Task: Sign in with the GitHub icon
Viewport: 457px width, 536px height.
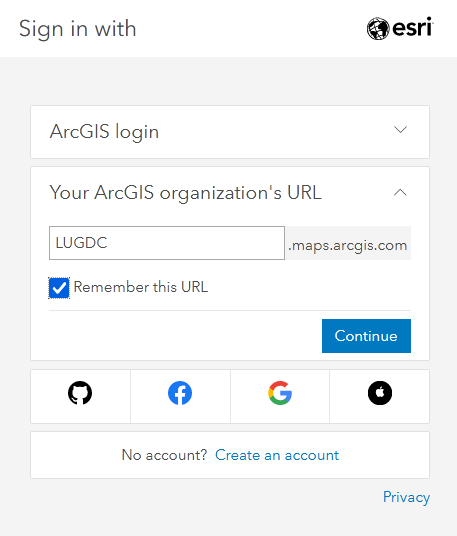Action: 80,393
